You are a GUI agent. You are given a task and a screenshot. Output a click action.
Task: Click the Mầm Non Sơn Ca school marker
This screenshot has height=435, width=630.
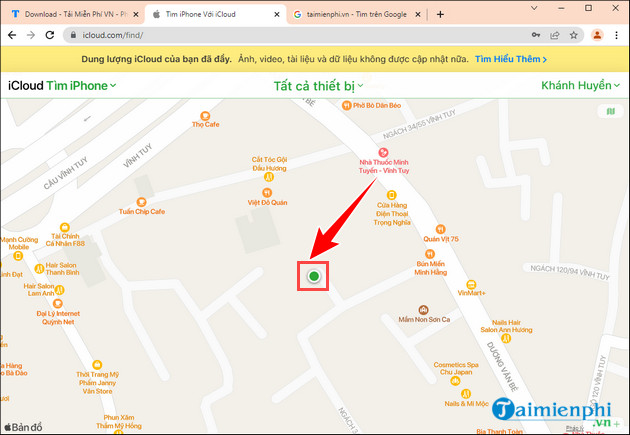click(423, 310)
